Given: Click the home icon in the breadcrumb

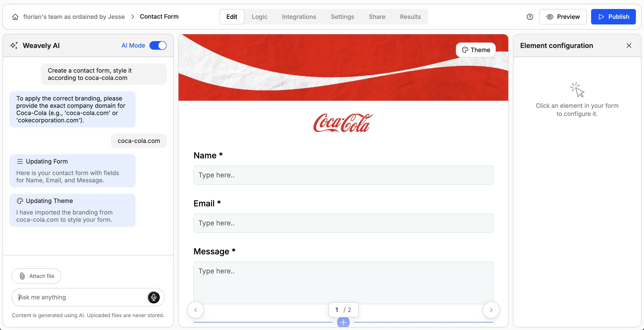Looking at the screenshot, I should 15,16.
